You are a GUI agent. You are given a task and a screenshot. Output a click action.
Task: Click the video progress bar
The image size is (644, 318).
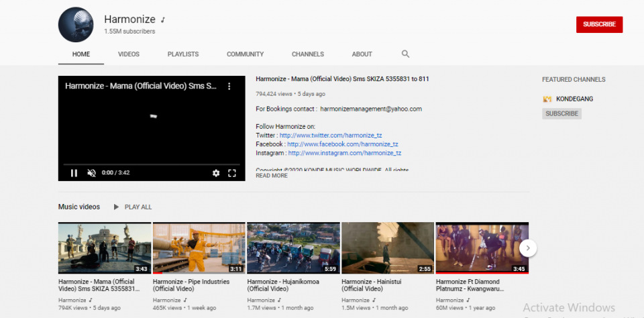[151, 164]
